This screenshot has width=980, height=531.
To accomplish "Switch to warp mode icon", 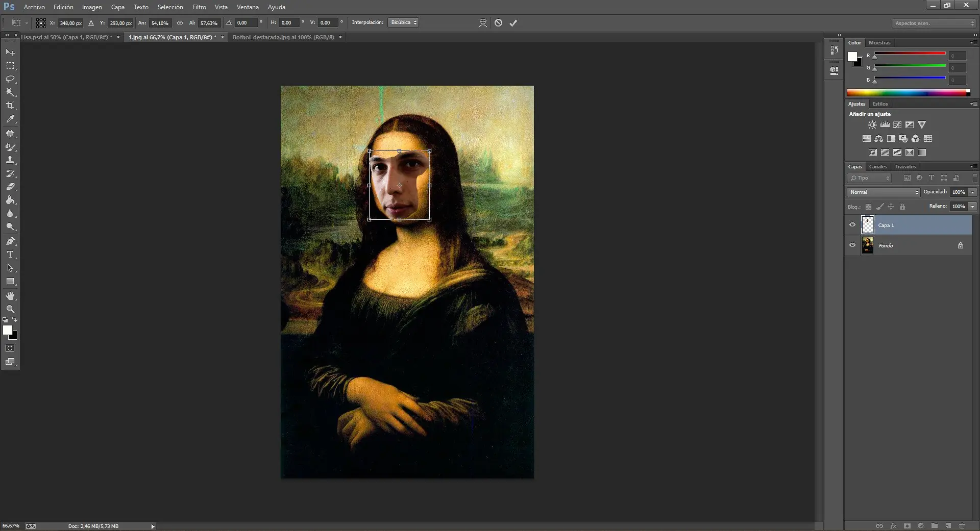I will [483, 23].
